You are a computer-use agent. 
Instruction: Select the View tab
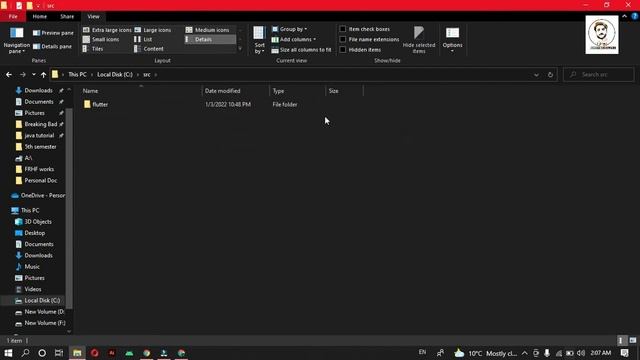[x=93, y=16]
